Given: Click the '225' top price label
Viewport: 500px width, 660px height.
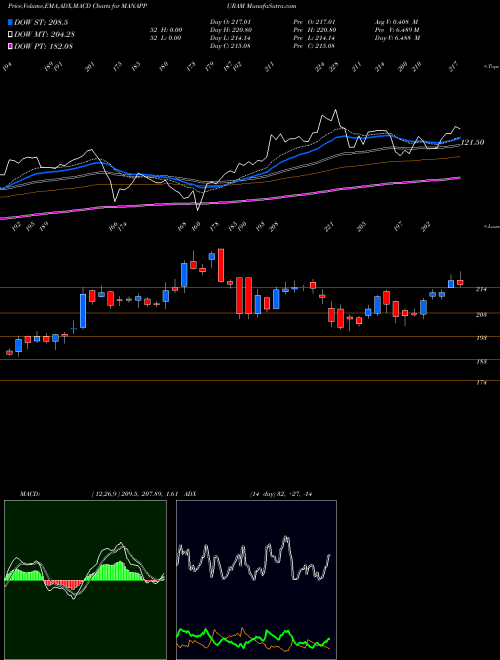Looking at the screenshot, I should [x=334, y=67].
